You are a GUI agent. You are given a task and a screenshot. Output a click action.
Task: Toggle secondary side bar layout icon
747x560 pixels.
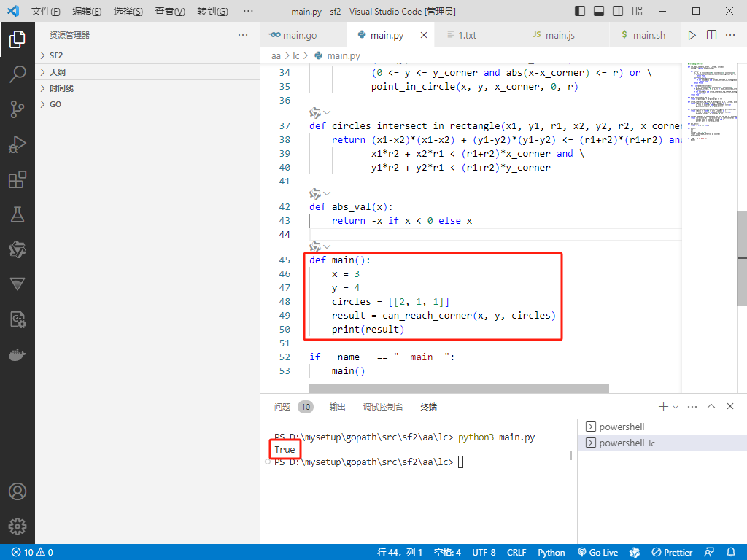click(618, 11)
